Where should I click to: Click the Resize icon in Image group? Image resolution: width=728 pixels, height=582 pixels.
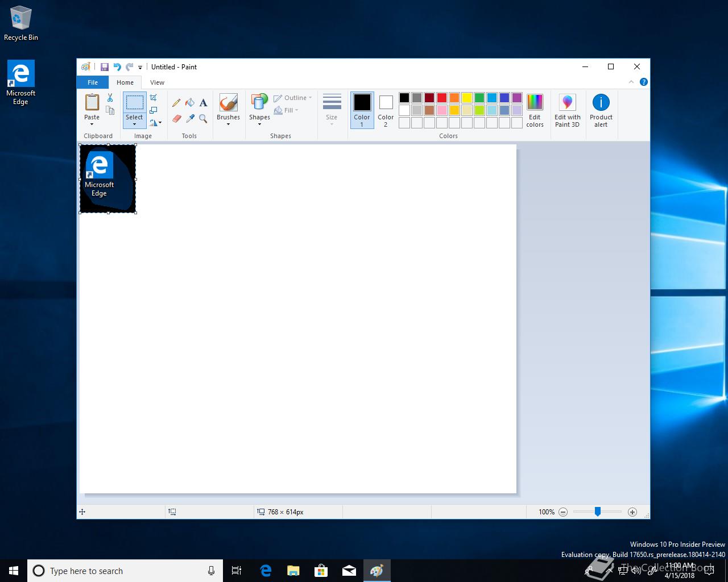pos(153,110)
